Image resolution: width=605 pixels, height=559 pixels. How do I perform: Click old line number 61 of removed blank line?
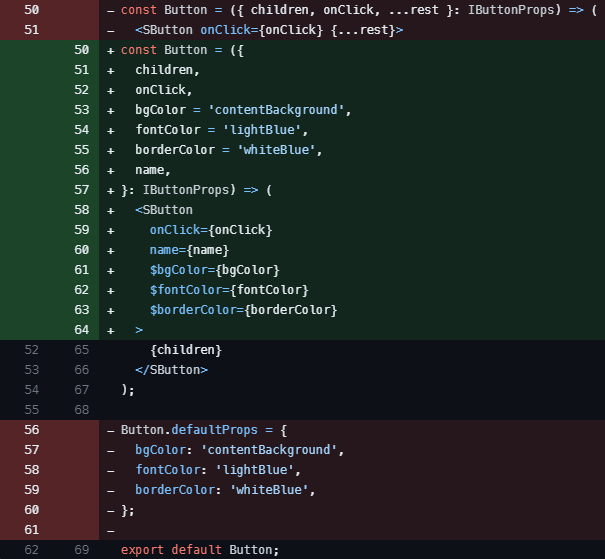(32, 530)
